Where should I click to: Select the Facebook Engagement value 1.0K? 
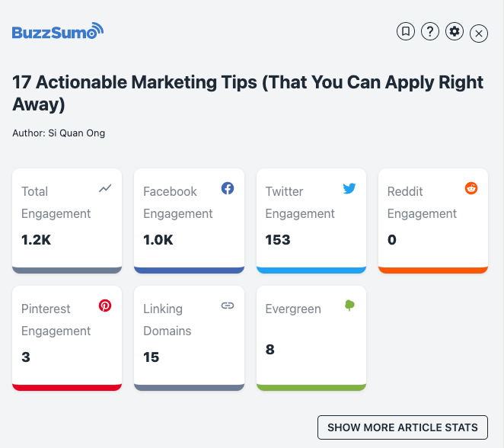click(x=158, y=240)
